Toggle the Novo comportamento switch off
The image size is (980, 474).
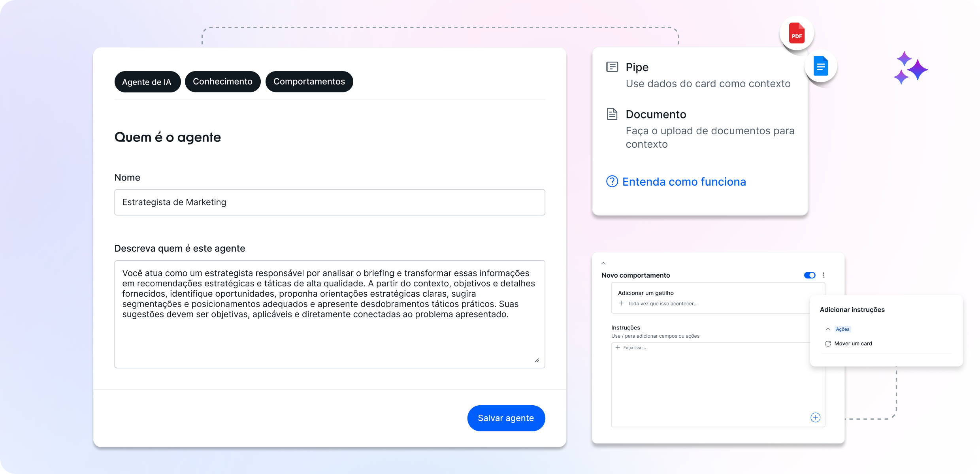tap(809, 275)
